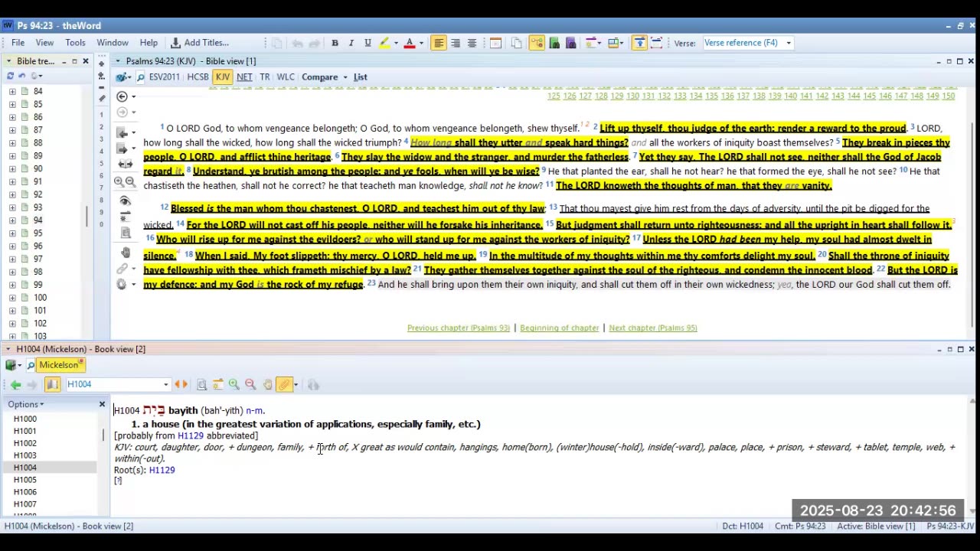Click the green book search icon
Viewport: 980px width, 551px height.
(554, 43)
